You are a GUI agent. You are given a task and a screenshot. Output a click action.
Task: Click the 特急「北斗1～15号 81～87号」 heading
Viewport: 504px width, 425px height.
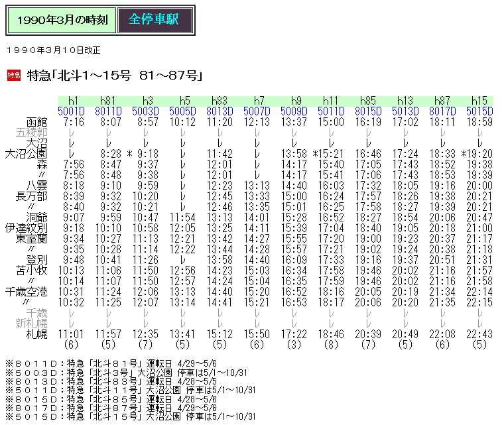115,76
